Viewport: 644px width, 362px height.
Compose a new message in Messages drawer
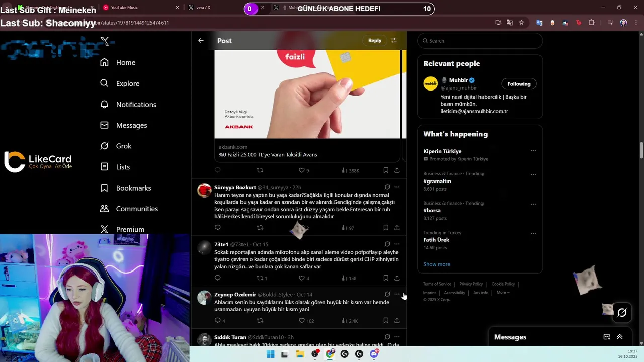607,337
